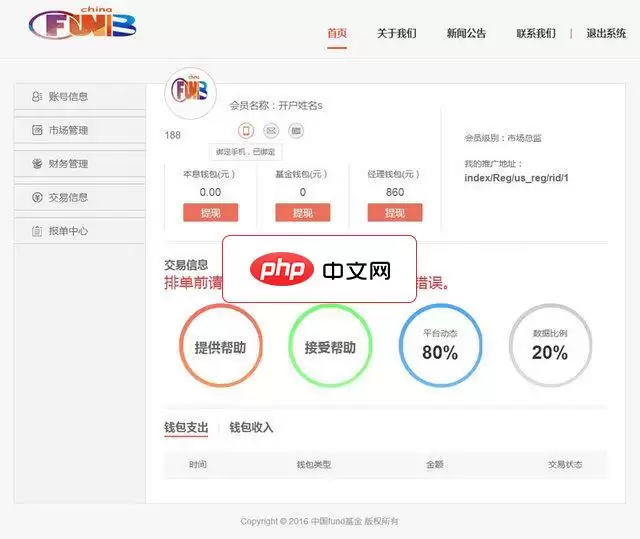Click the member avatar image
This screenshot has height=539, width=640.
190,92
